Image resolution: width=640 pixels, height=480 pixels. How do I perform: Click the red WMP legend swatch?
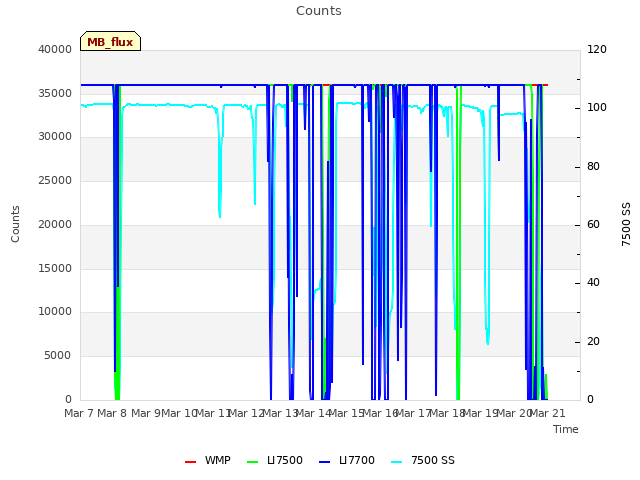191,462
